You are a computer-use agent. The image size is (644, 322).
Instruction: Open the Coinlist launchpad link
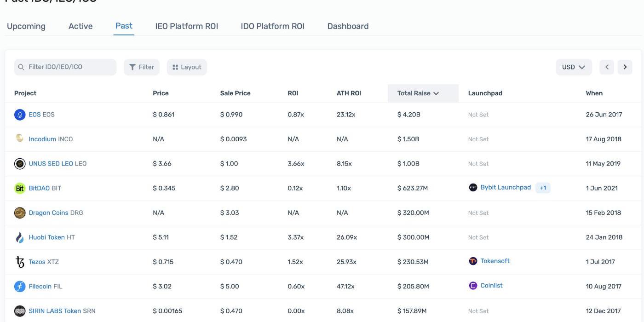pyautogui.click(x=491, y=286)
